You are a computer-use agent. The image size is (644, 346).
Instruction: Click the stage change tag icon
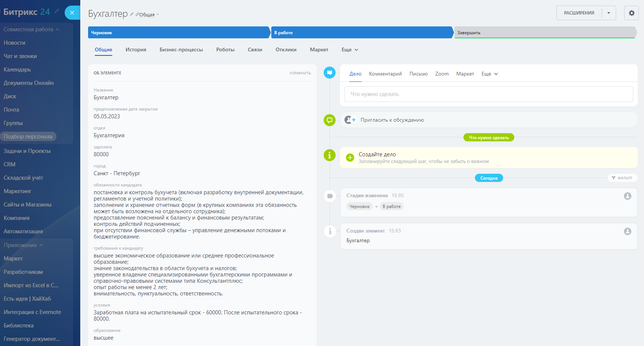click(x=330, y=196)
